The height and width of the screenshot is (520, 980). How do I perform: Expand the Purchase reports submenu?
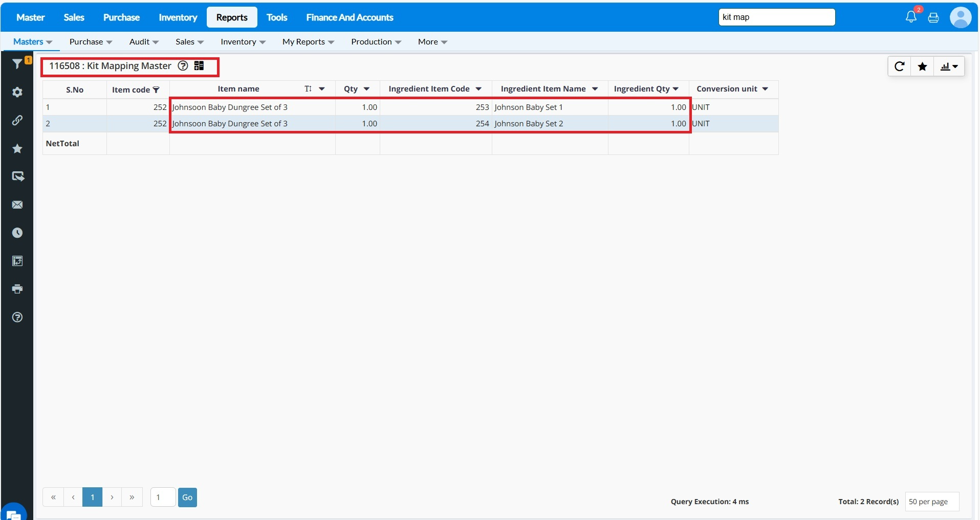[x=91, y=42]
